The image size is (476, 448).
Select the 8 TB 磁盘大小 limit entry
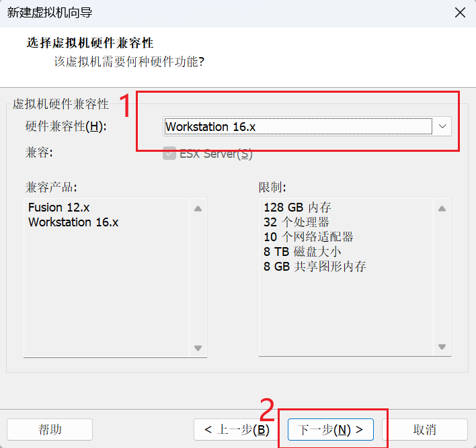[303, 252]
